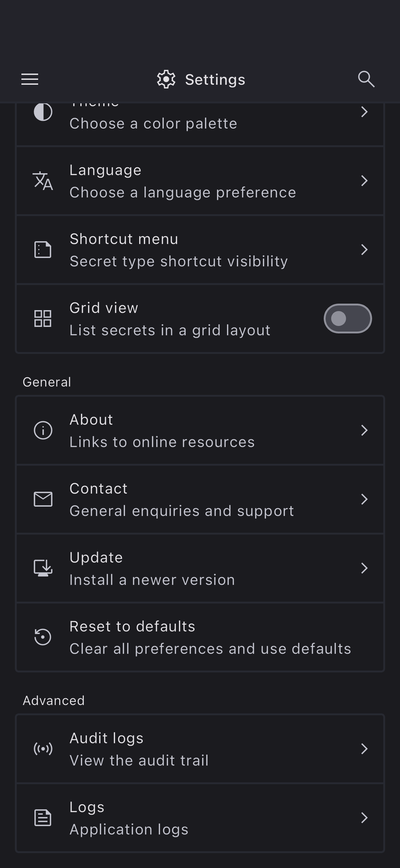Viewport: 400px width, 868px height.
Task: Expand Shortcut menu via its chevron
Action: 364,250
